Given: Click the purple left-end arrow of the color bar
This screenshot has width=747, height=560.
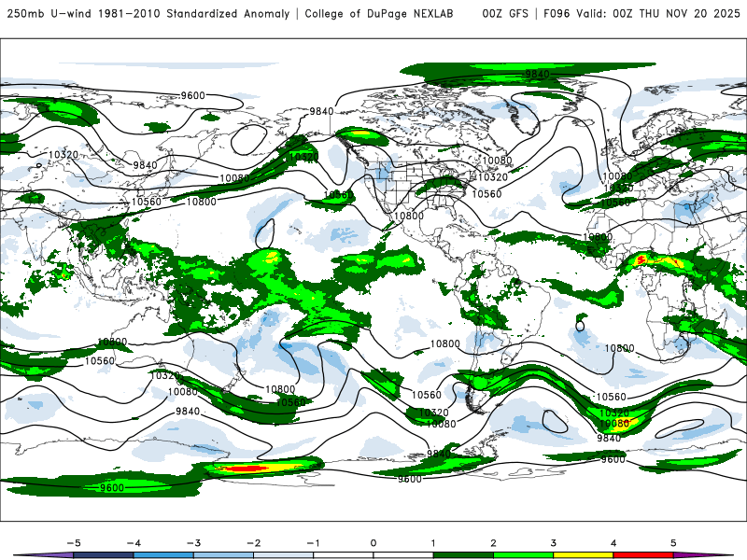Looking at the screenshot, I should [45, 555].
